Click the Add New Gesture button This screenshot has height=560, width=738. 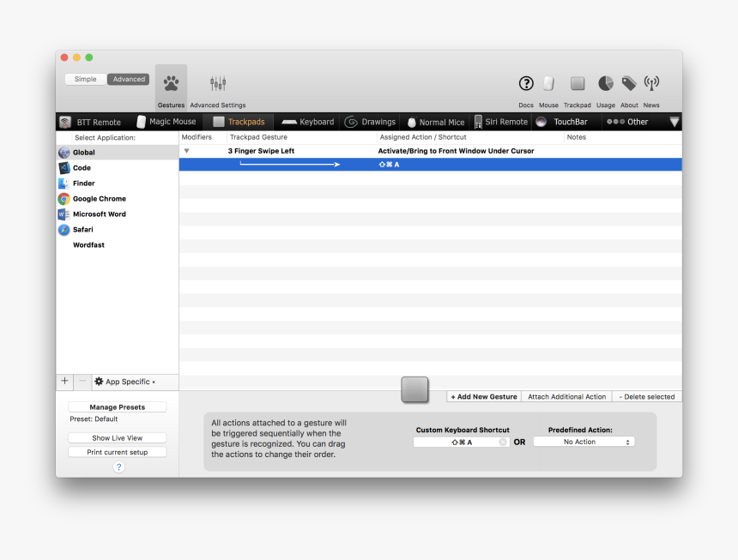[x=483, y=396]
